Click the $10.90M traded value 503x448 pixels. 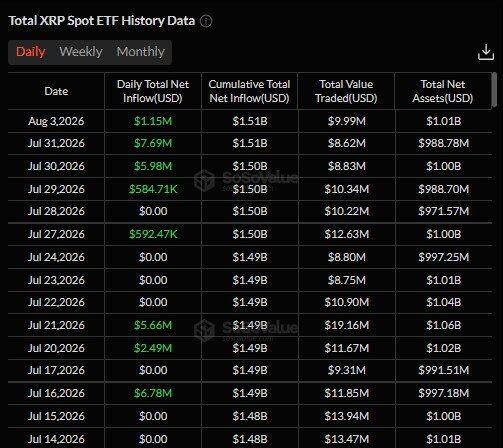coord(347,302)
